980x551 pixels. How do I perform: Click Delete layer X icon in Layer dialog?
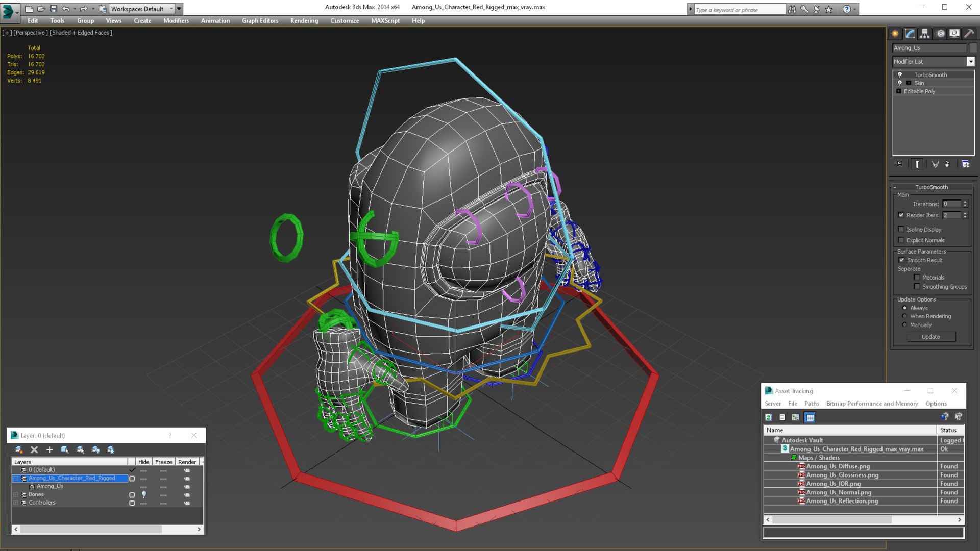pyautogui.click(x=34, y=449)
